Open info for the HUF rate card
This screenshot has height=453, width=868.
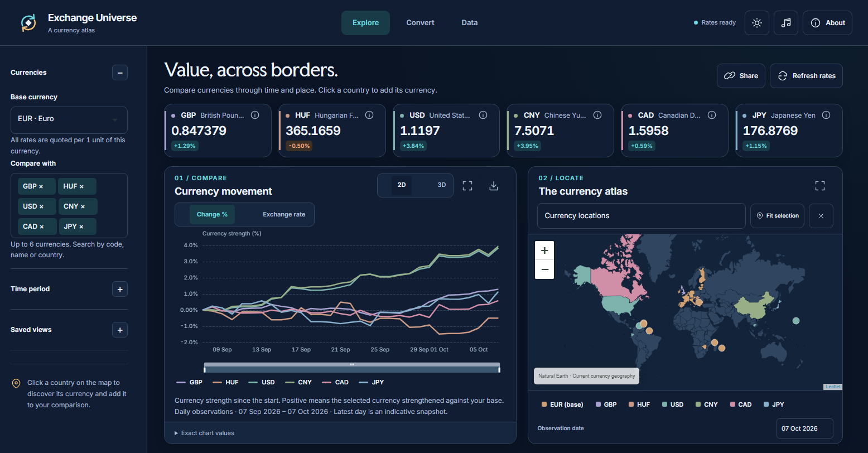click(x=369, y=115)
